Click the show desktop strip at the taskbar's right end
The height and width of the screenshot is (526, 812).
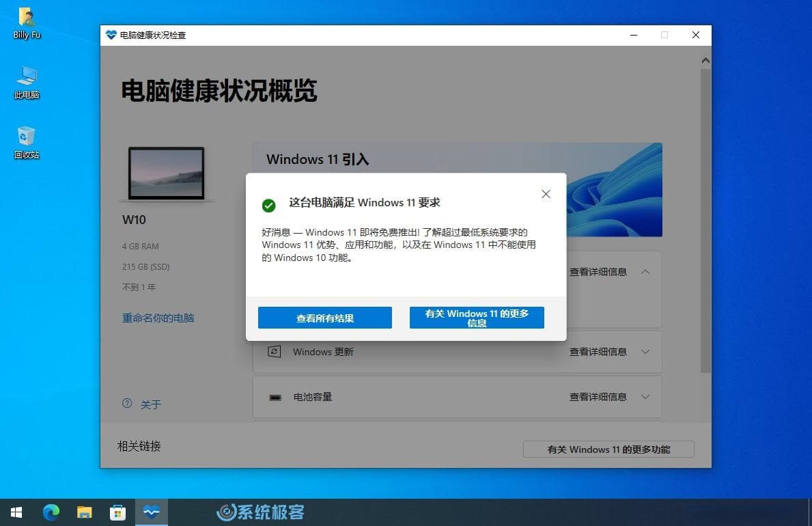[x=810, y=512]
